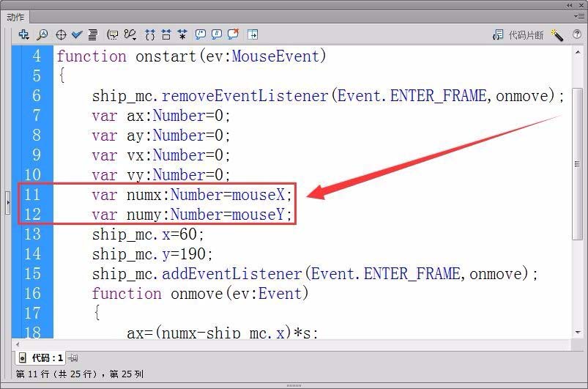
Task: Click the collapse selection icon
Action: click(166, 35)
